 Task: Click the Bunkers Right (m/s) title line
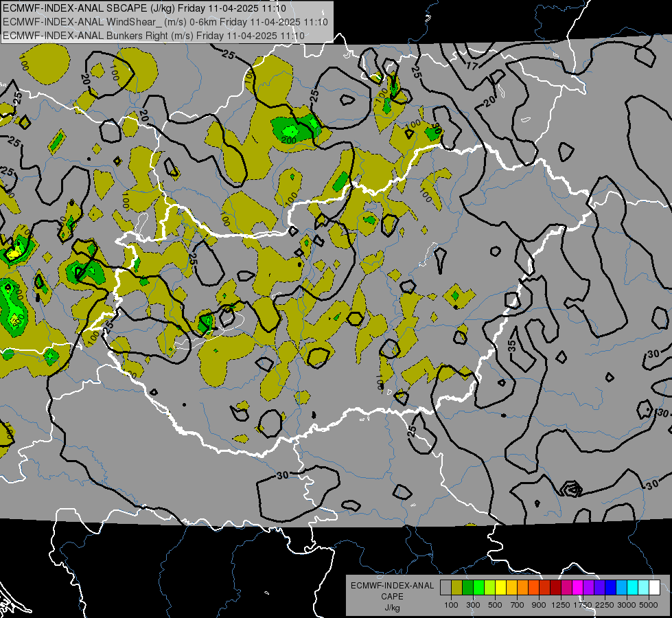pyautogui.click(x=154, y=36)
